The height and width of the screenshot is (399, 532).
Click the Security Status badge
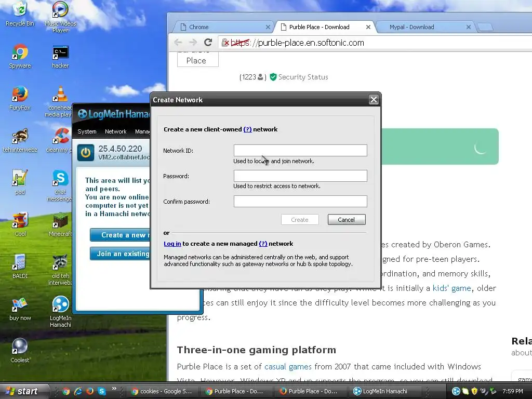pos(299,77)
